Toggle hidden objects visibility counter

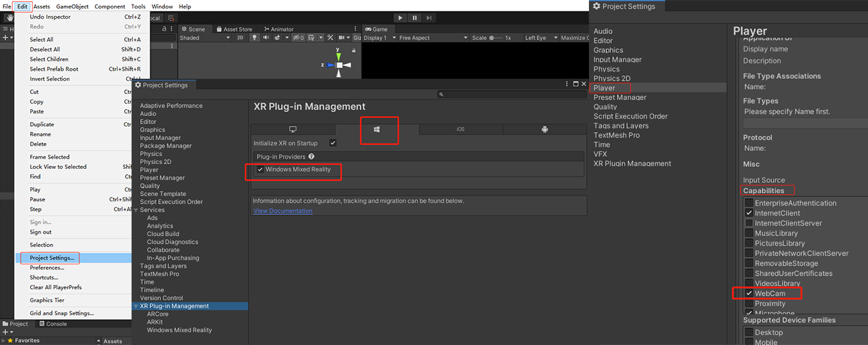(x=298, y=38)
